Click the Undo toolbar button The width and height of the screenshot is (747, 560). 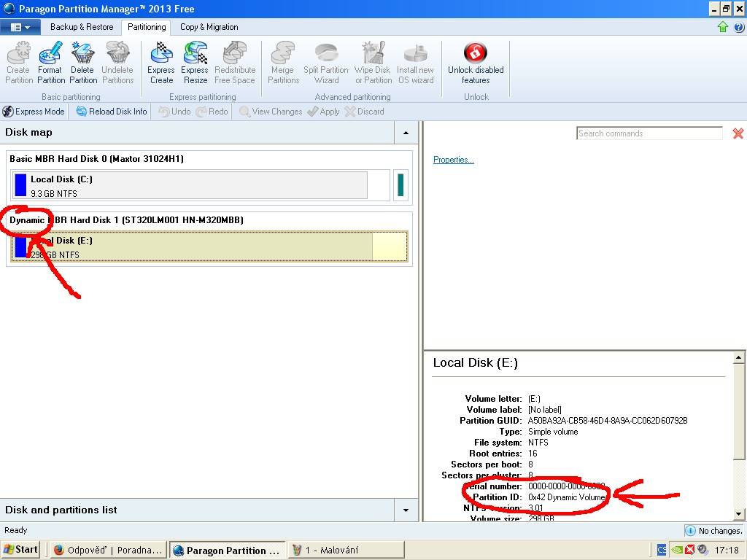(x=175, y=112)
